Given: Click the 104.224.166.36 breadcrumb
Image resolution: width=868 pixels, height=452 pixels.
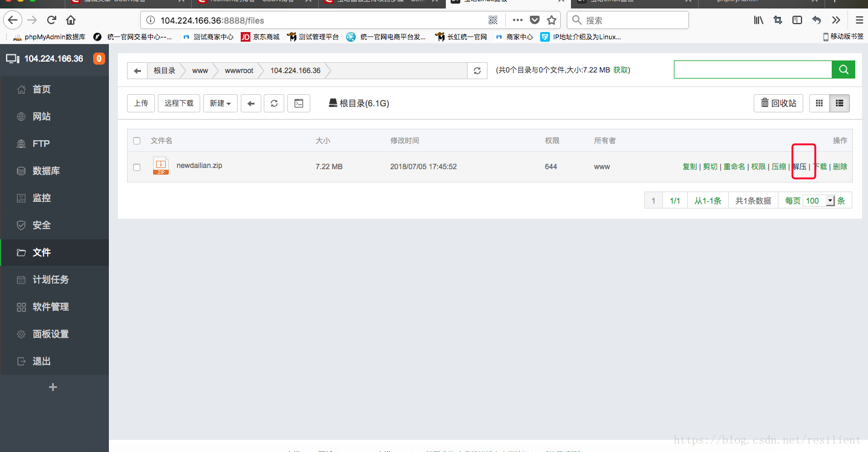Looking at the screenshot, I should (x=295, y=71).
